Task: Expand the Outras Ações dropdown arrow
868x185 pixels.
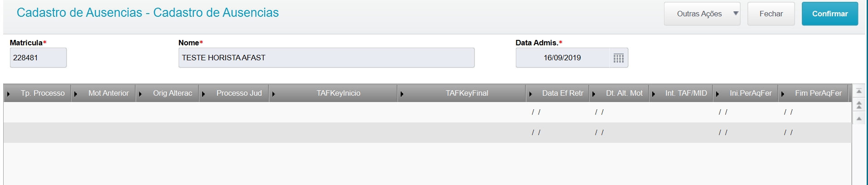Action: coord(736,14)
